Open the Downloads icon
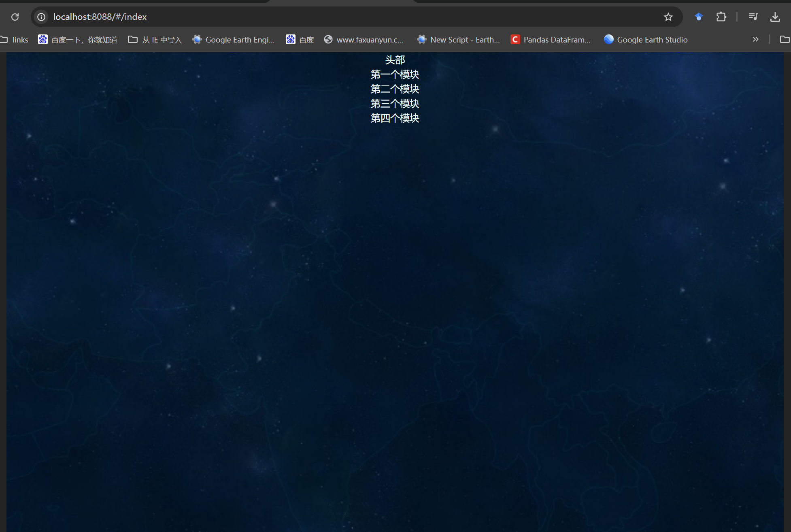 (775, 17)
